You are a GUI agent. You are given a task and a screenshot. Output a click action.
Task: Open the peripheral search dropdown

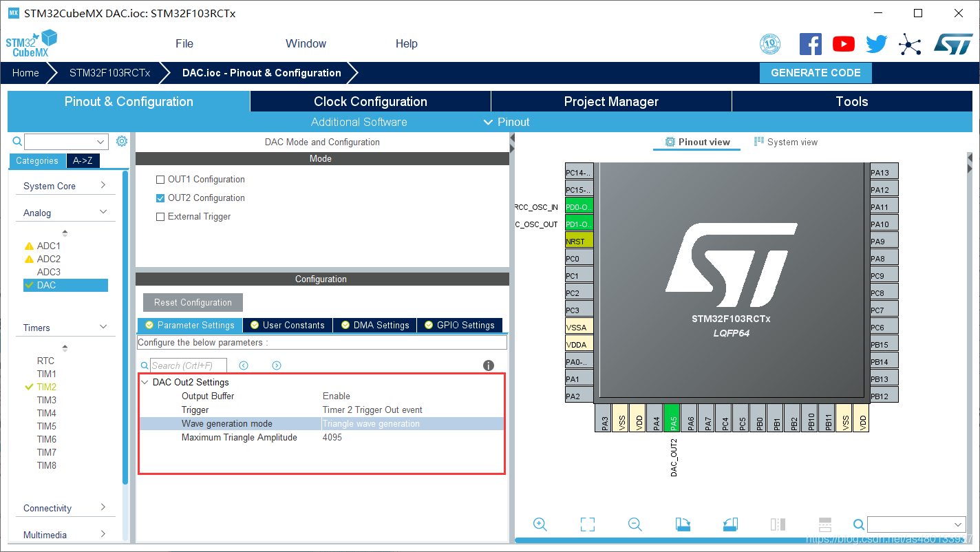tap(101, 142)
